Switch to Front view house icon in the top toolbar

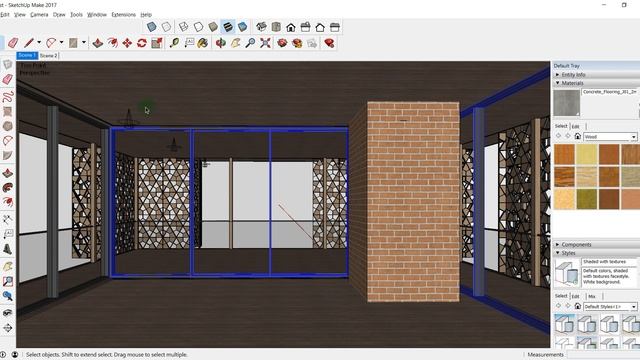(291, 27)
